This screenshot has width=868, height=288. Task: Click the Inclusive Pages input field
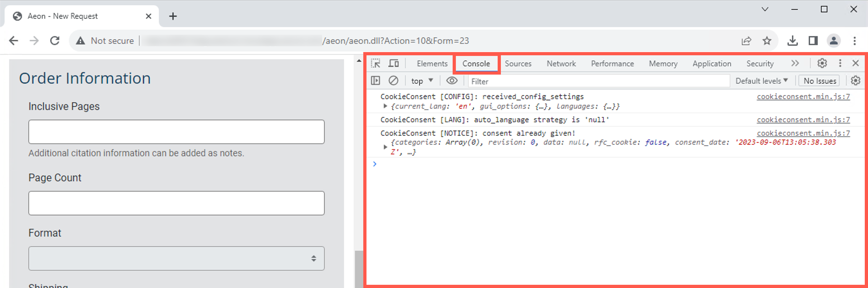click(x=176, y=132)
